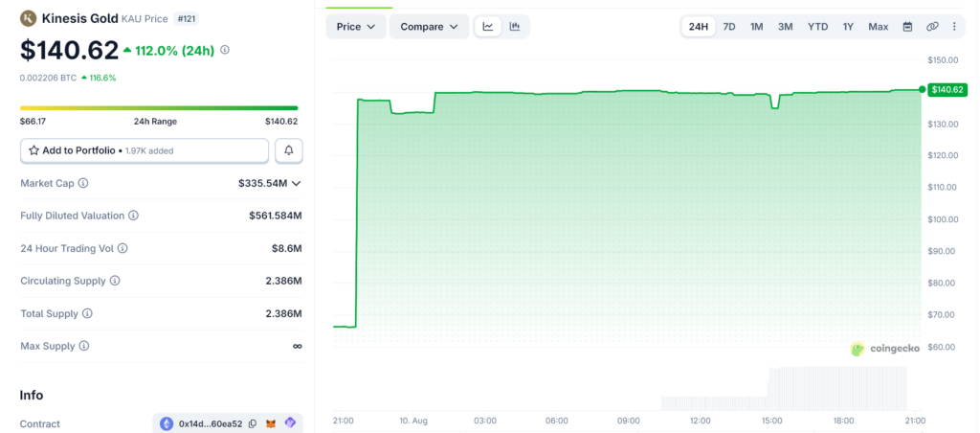Open Circulating Supply info icon
The image size is (980, 433).
[x=115, y=281]
